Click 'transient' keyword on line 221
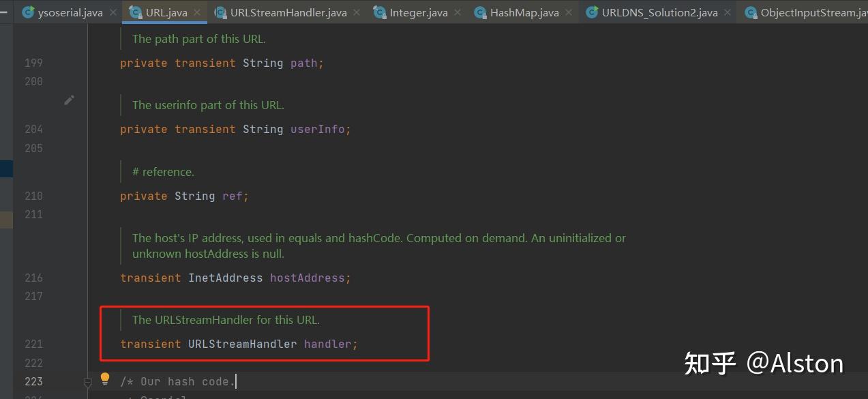This screenshot has height=399, width=868. (151, 344)
